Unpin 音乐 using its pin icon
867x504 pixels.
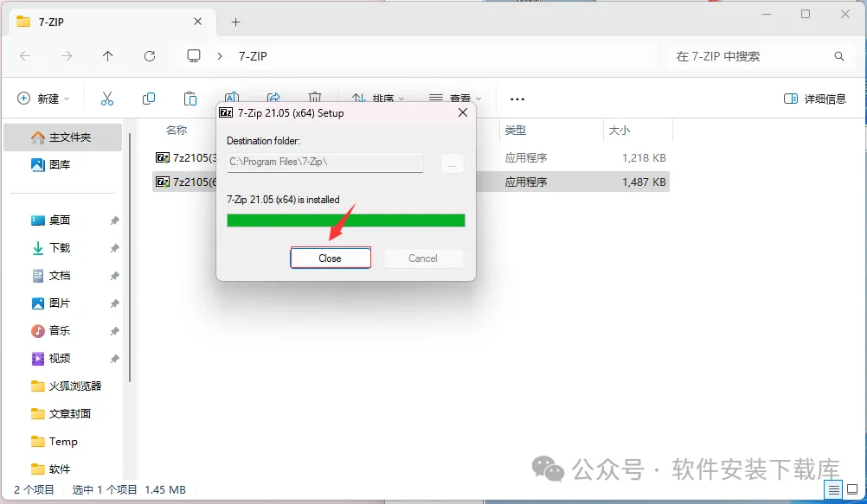pyautogui.click(x=114, y=331)
